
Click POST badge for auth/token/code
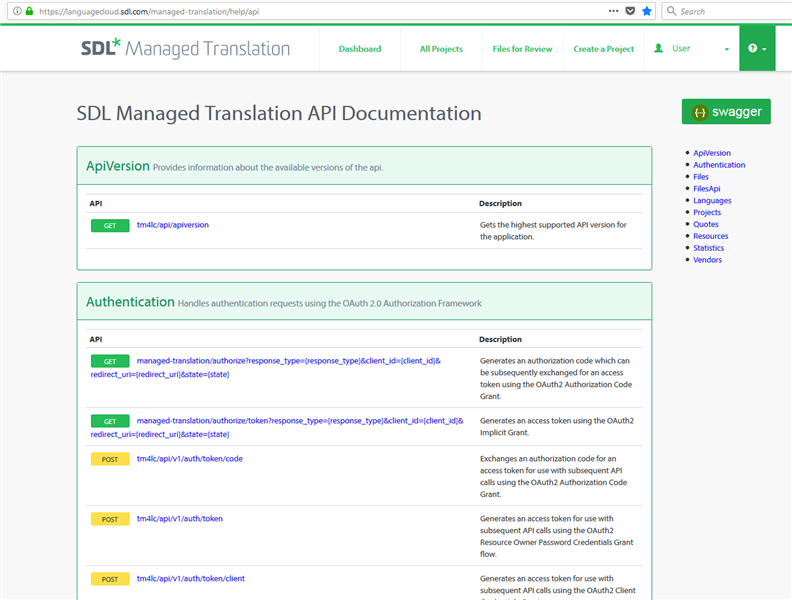[110, 459]
